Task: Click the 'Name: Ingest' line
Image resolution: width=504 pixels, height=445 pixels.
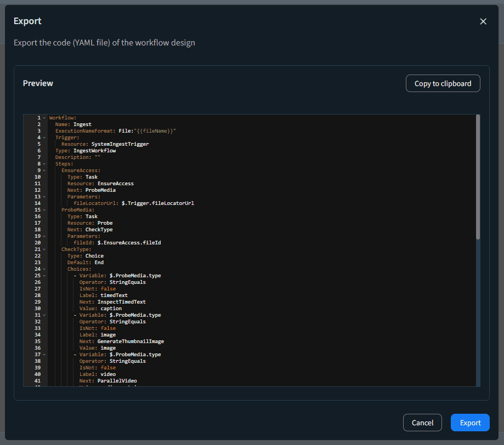Action: coord(73,124)
